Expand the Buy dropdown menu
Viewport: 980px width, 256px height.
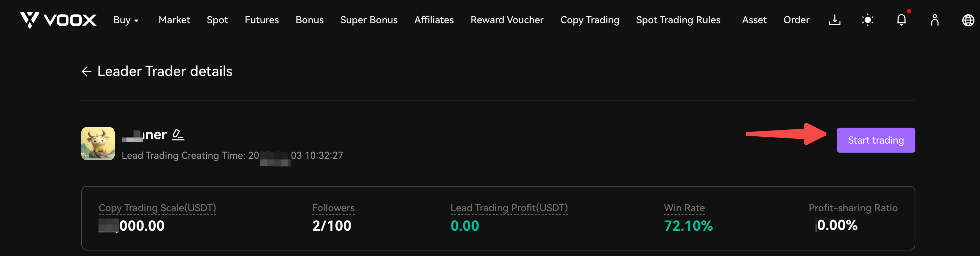click(125, 20)
